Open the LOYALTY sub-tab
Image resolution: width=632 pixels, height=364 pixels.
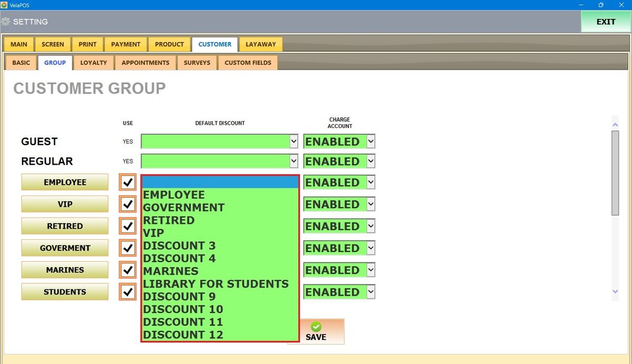click(94, 63)
